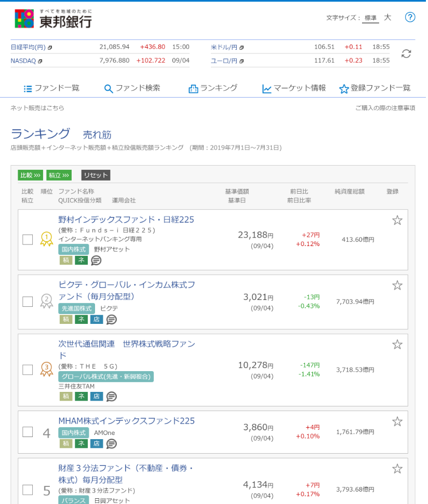
Task: Click the Toho Bank logo
Action: pos(53,19)
